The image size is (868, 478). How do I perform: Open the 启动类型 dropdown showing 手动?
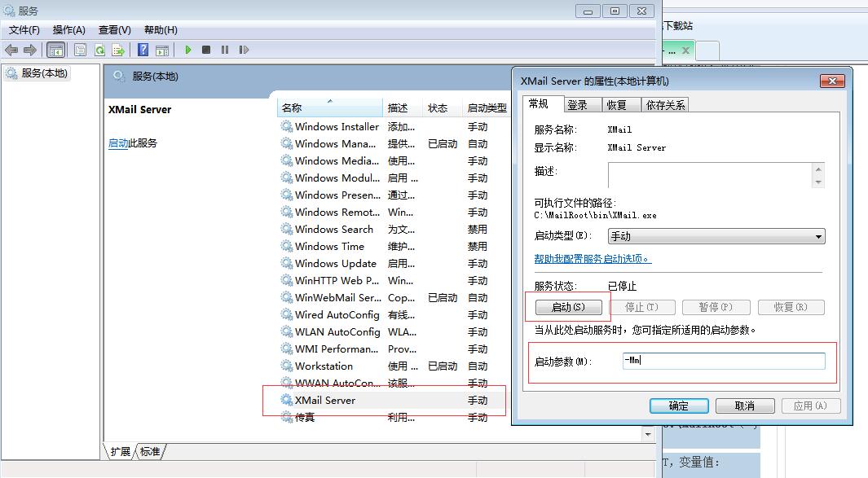point(716,236)
